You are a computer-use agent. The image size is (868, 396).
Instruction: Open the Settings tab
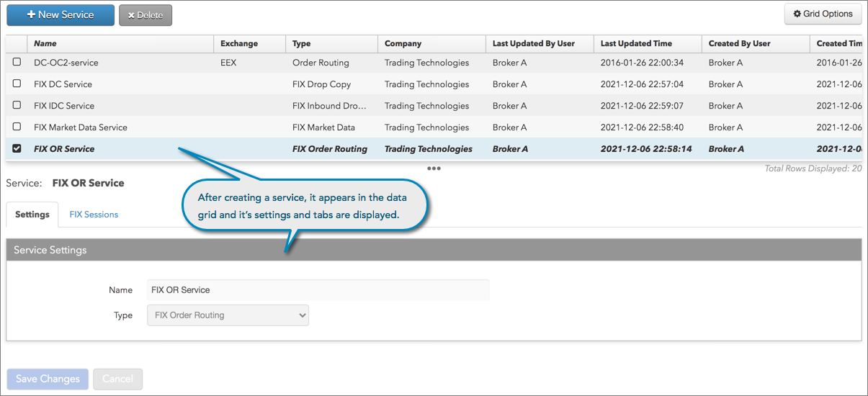pyautogui.click(x=32, y=215)
